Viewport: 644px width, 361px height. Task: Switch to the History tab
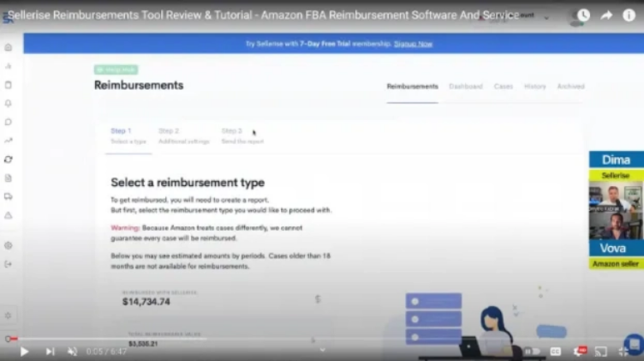[534, 87]
